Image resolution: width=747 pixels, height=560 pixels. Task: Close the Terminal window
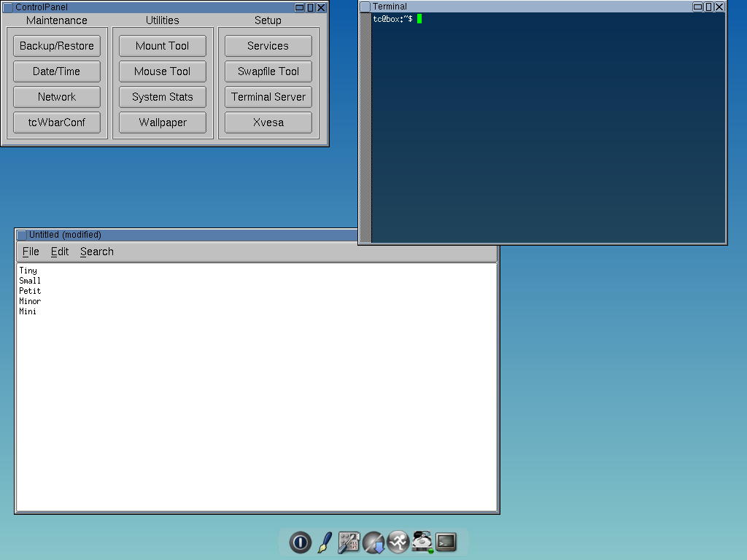click(719, 7)
